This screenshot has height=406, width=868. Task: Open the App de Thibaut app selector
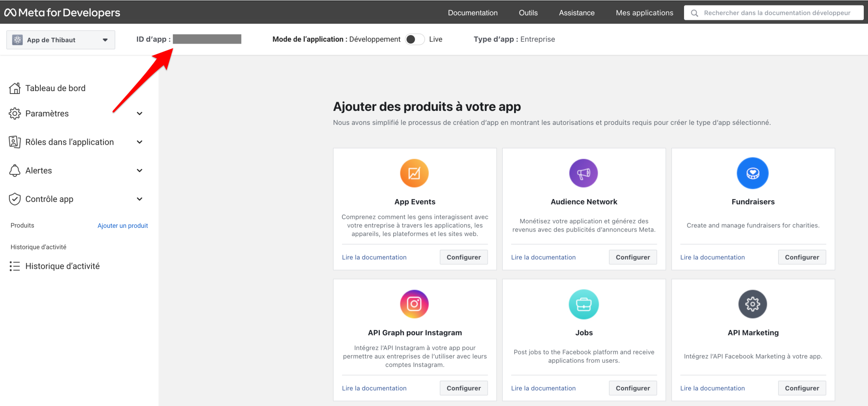[x=61, y=40]
